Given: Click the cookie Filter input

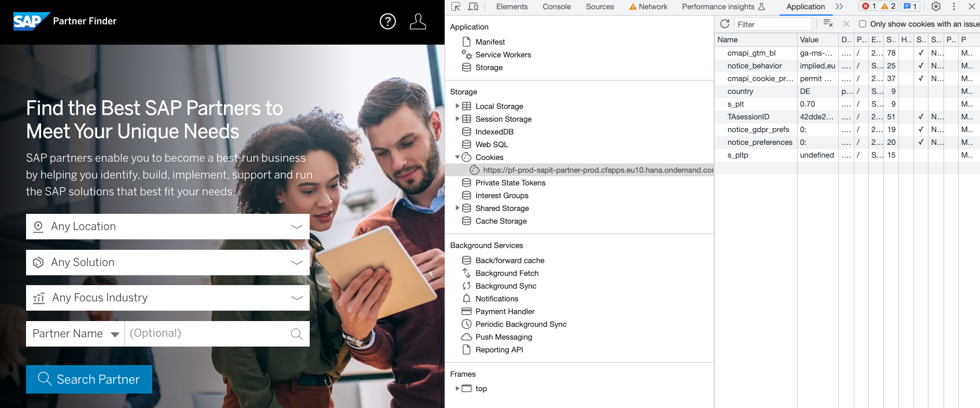Looking at the screenshot, I should (x=773, y=24).
